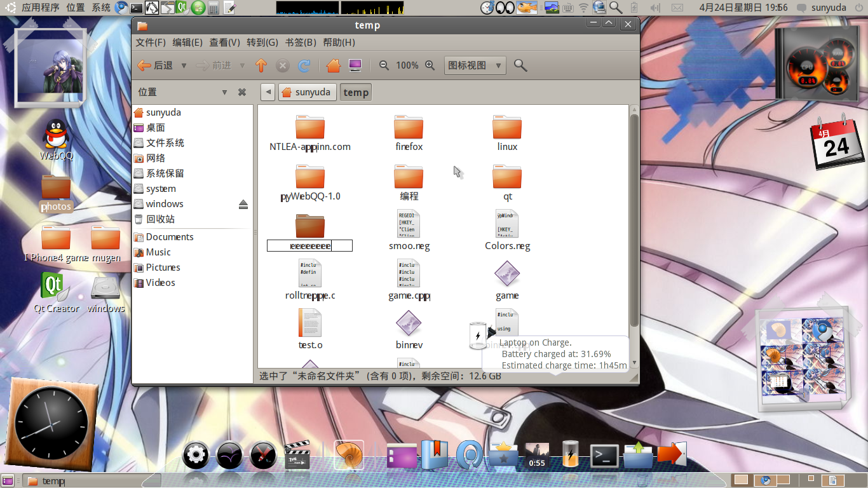Click the reload circular arrow icon

coord(304,65)
